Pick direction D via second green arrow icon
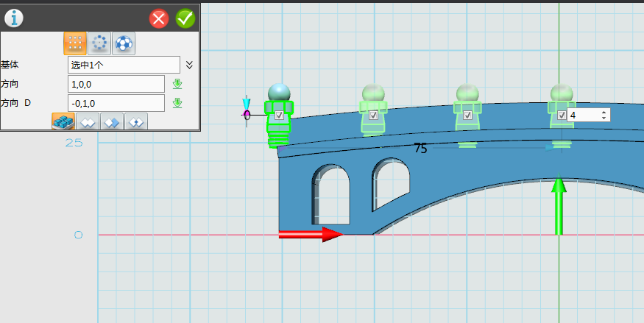Viewport: 644px width, 323px height. [177, 103]
